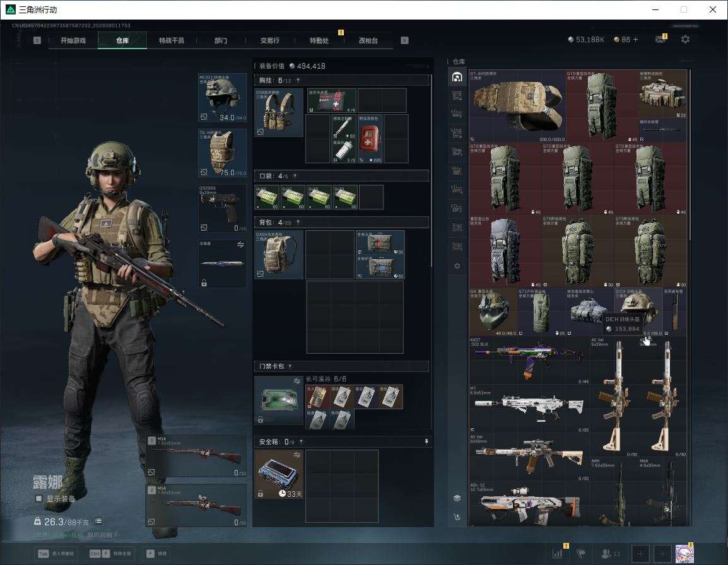The height and width of the screenshot is (565, 728).
Task: Open the warehouse sidebar settings gear
Action: coord(457,266)
